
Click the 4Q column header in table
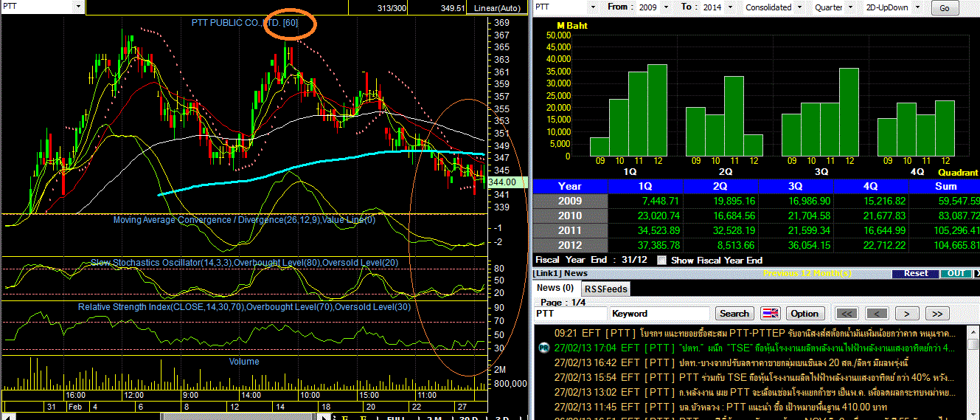(x=871, y=186)
